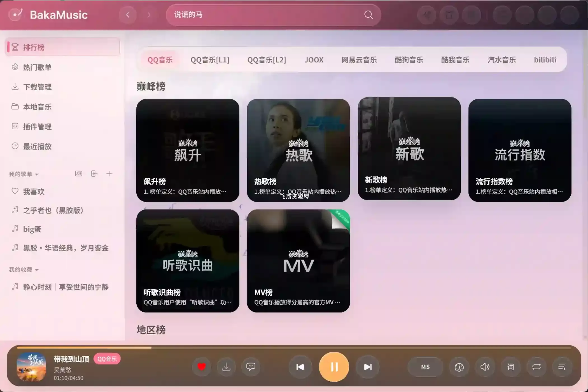Screen dimensions: 588x392
Task: Open 下载管理 in the sidebar
Action: point(62,87)
